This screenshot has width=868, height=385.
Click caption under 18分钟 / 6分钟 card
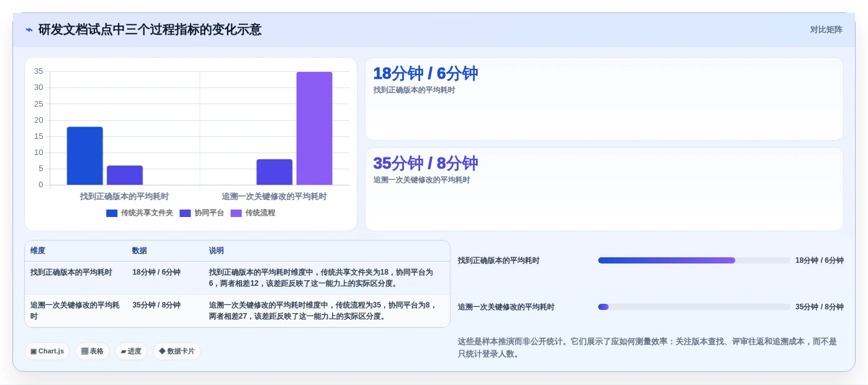click(414, 90)
